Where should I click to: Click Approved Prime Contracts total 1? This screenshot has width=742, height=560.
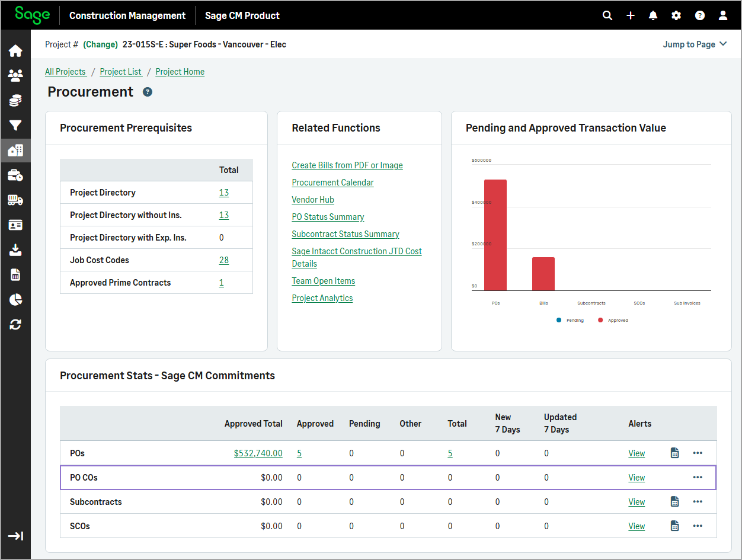click(222, 283)
